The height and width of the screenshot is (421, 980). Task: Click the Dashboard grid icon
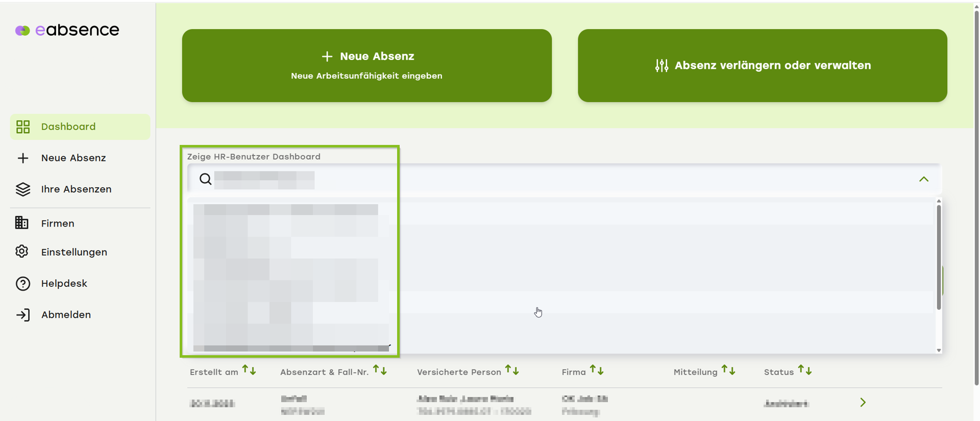click(x=23, y=127)
